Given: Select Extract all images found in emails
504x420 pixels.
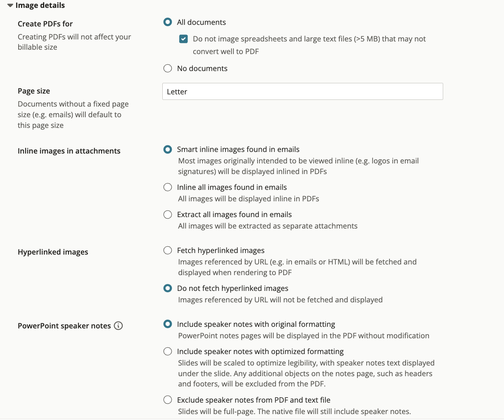Looking at the screenshot, I should [167, 214].
